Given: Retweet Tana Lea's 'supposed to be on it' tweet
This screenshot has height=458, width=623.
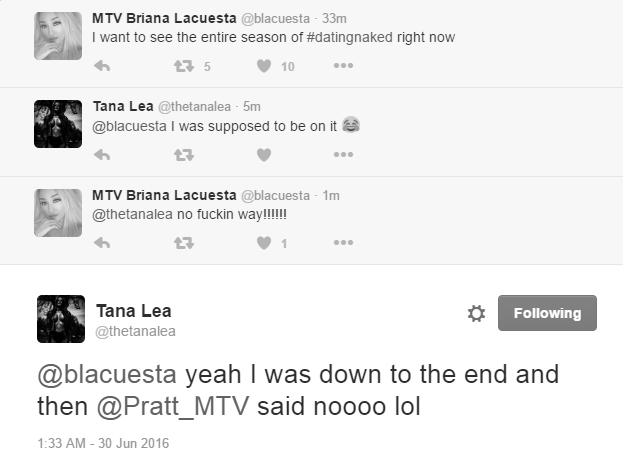Looking at the screenshot, I should pyautogui.click(x=184, y=155).
